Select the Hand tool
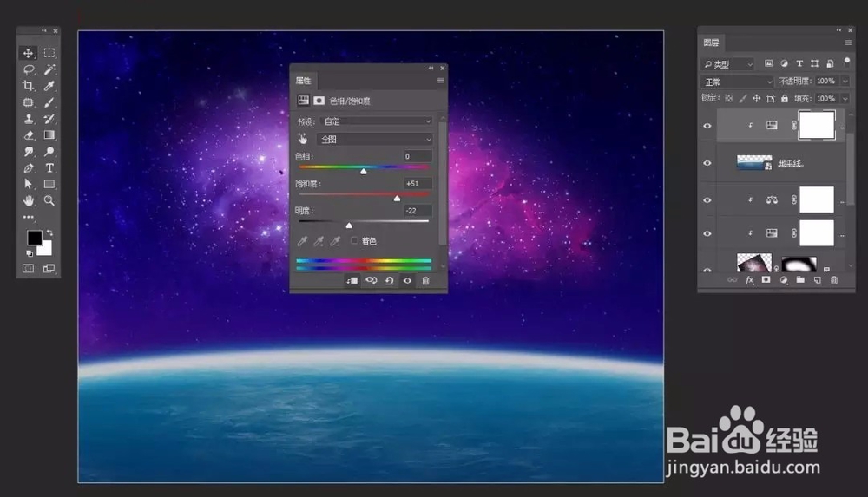Viewport: 868px width, 497px height. [x=29, y=200]
